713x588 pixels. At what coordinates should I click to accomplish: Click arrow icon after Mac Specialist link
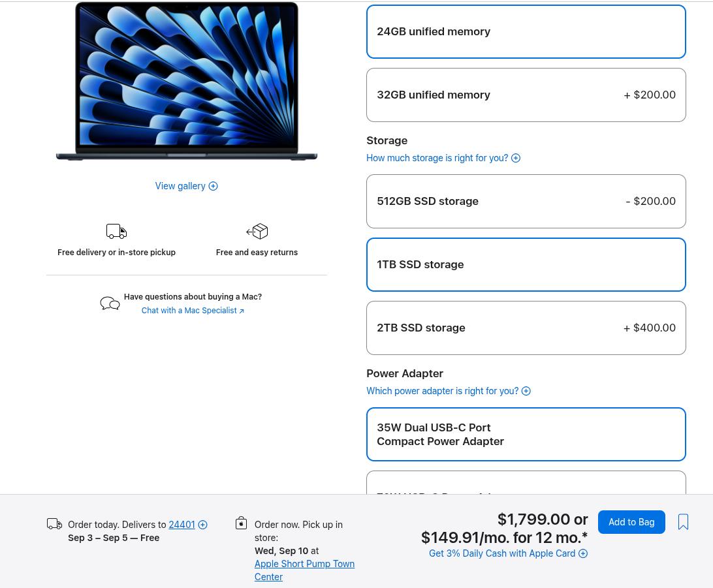pyautogui.click(x=242, y=311)
